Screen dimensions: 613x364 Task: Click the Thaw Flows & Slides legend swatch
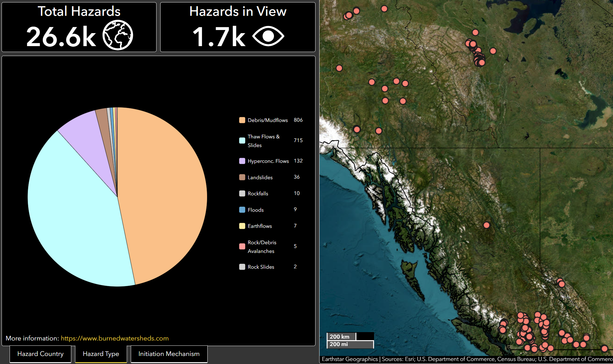pos(242,141)
